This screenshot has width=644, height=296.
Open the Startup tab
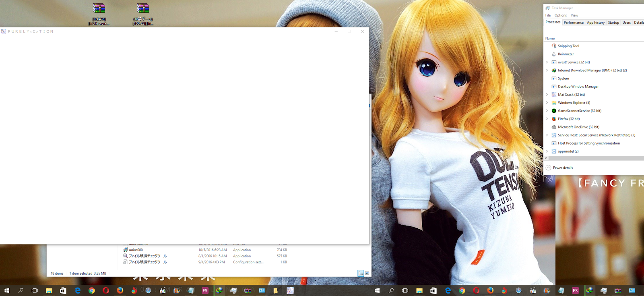point(613,23)
